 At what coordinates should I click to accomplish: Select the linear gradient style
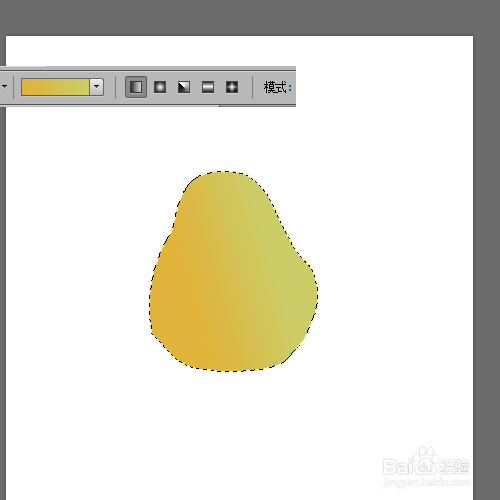pyautogui.click(x=136, y=87)
